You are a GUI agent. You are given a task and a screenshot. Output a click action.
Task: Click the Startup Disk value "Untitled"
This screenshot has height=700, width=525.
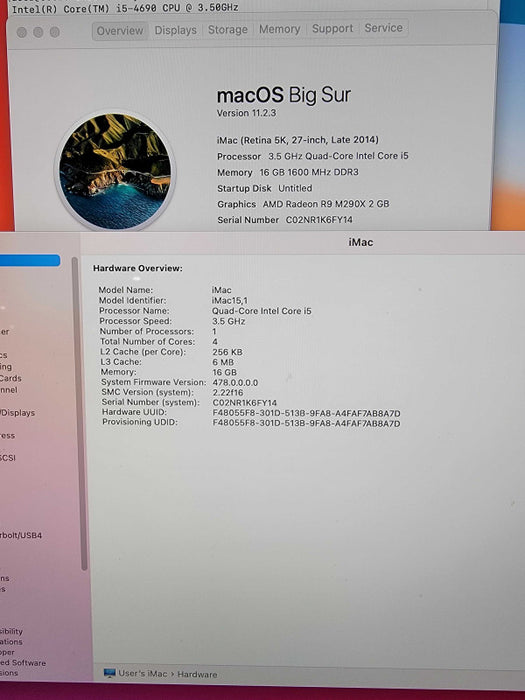(x=295, y=188)
